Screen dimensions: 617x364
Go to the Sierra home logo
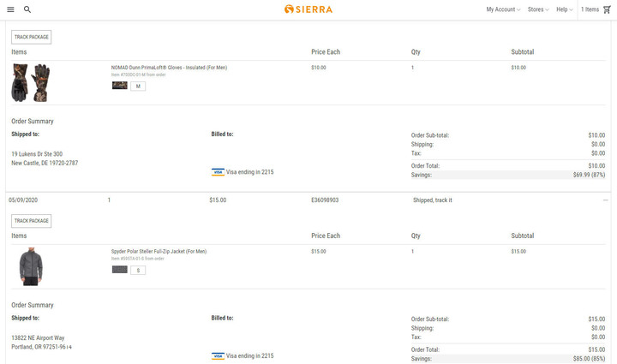[x=308, y=9]
